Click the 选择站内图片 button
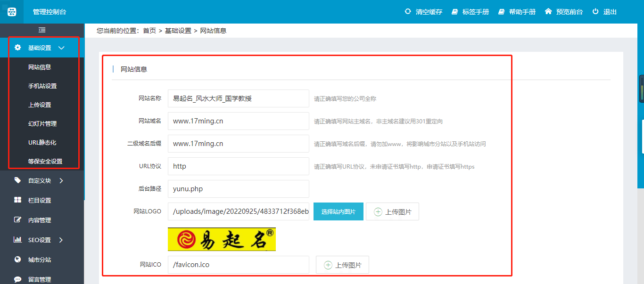The image size is (644, 284). [338, 212]
